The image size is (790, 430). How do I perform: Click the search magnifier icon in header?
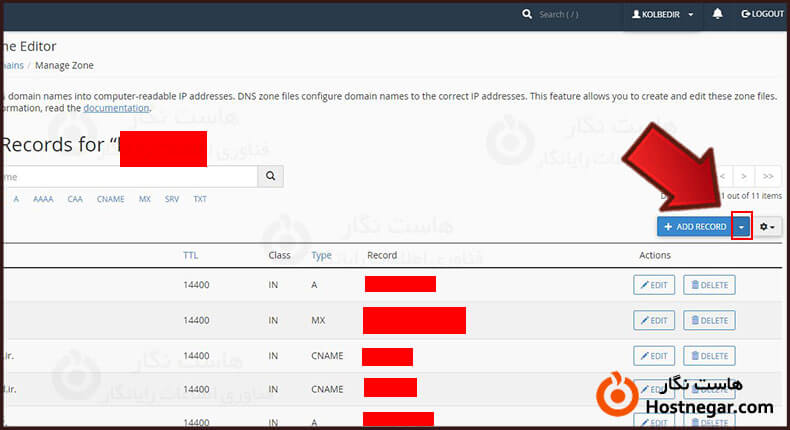click(x=526, y=14)
